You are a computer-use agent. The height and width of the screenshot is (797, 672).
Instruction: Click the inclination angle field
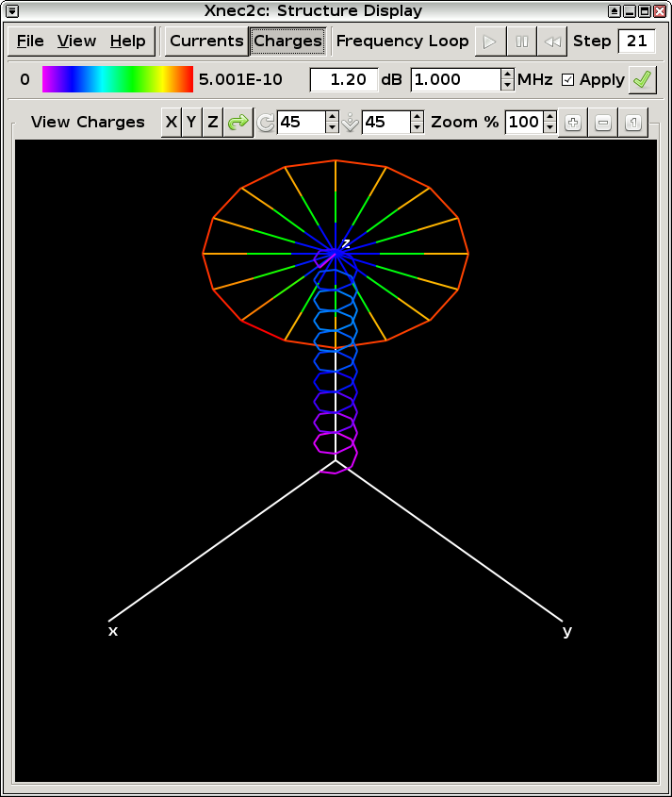385,123
